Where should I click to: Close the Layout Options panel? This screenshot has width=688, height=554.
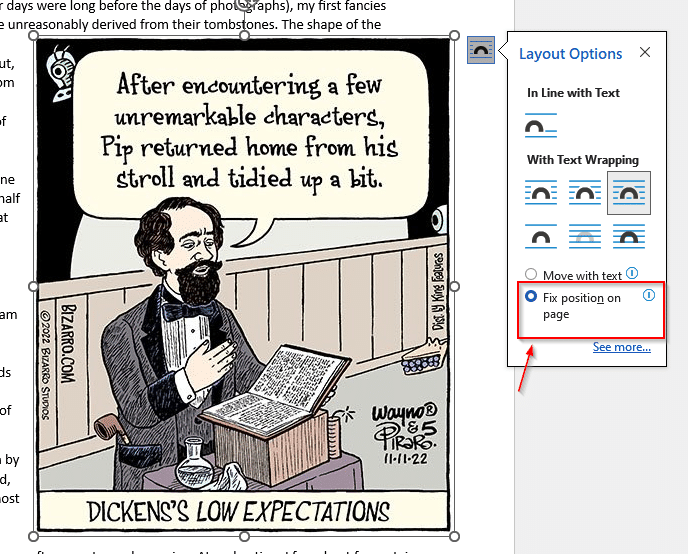645,52
